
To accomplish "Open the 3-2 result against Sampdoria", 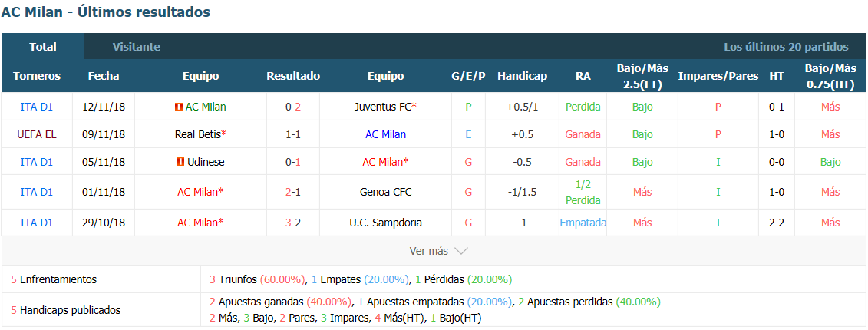I will pyautogui.click(x=293, y=223).
